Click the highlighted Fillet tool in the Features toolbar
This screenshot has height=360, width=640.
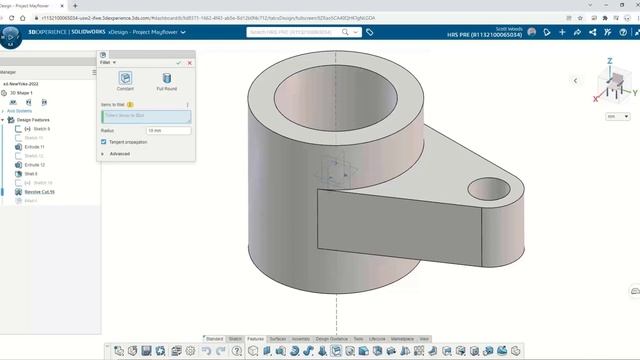tap(336, 351)
